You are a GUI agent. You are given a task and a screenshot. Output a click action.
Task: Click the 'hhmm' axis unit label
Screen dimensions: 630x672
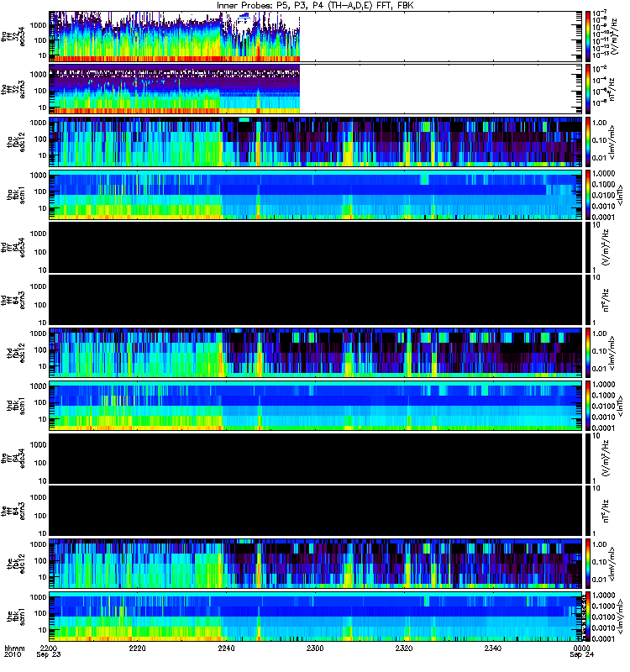pyautogui.click(x=14, y=648)
